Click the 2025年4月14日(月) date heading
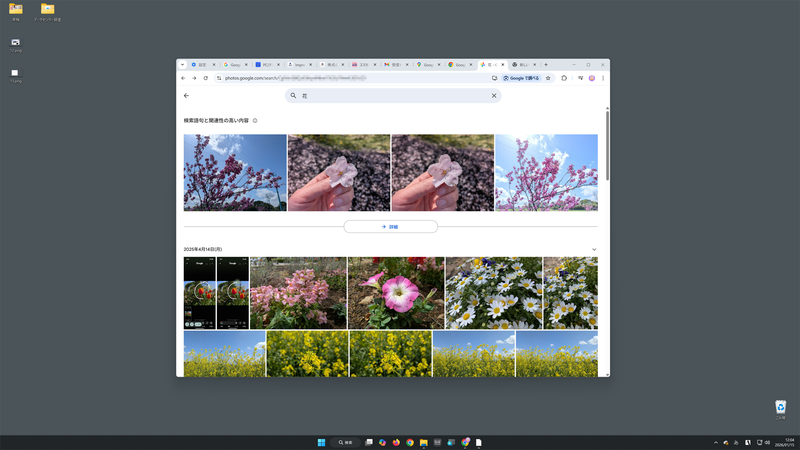The width and height of the screenshot is (800, 450). point(203,249)
